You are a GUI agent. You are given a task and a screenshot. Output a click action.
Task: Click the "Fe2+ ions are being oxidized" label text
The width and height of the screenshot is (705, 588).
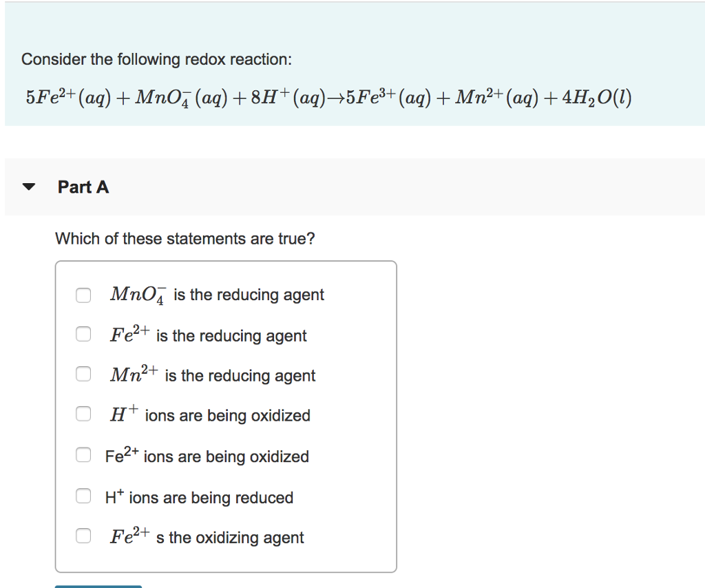[x=209, y=454]
